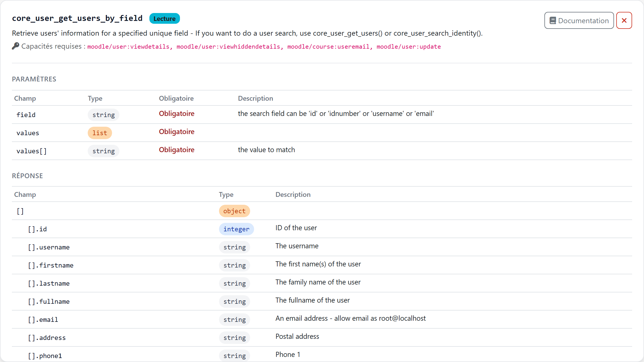Screen dimensions: 644x362
Task: Click the Obligatoire column header in parameters table
Action: (x=176, y=98)
